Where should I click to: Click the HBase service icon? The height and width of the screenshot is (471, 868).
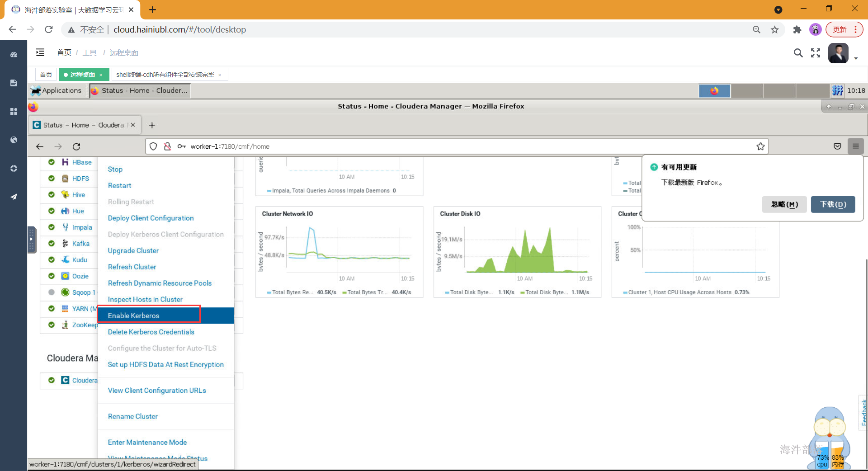coord(65,162)
